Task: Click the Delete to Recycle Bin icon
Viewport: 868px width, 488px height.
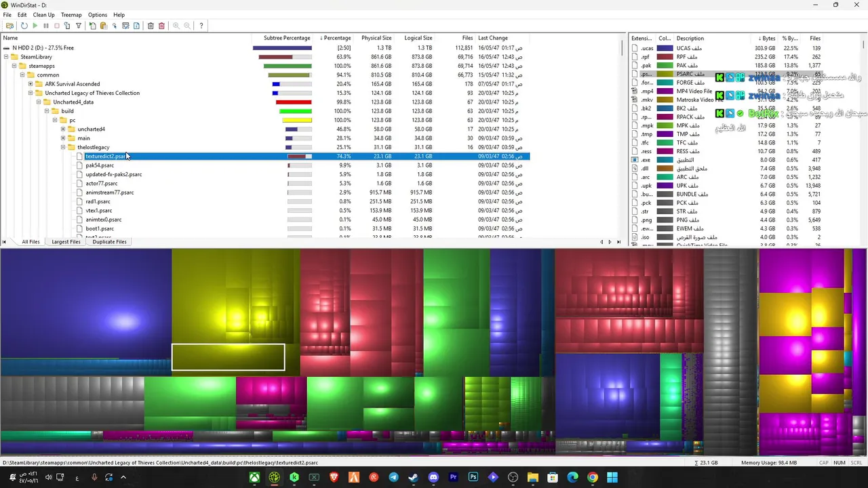Action: [151, 26]
